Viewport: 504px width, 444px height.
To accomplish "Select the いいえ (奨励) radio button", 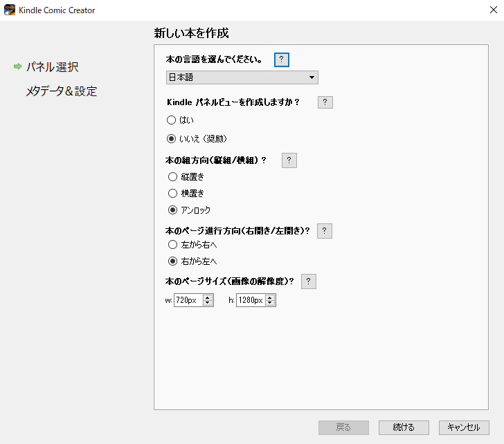I will pos(172,138).
